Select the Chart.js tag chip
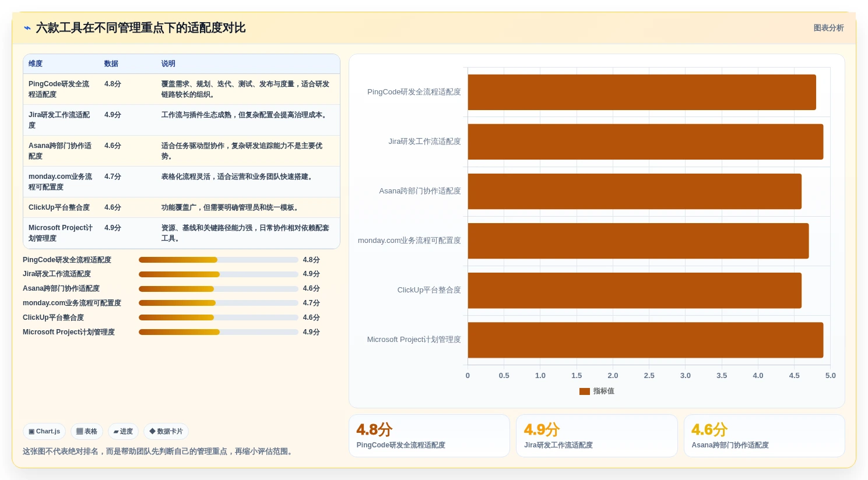Screen dimensions: 868x480 [x=44, y=432]
